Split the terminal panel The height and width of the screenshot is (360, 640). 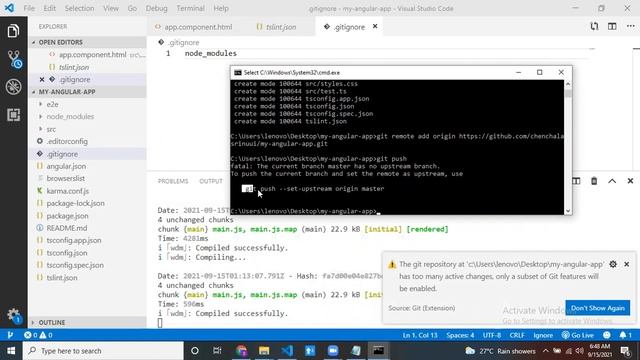click(576, 181)
